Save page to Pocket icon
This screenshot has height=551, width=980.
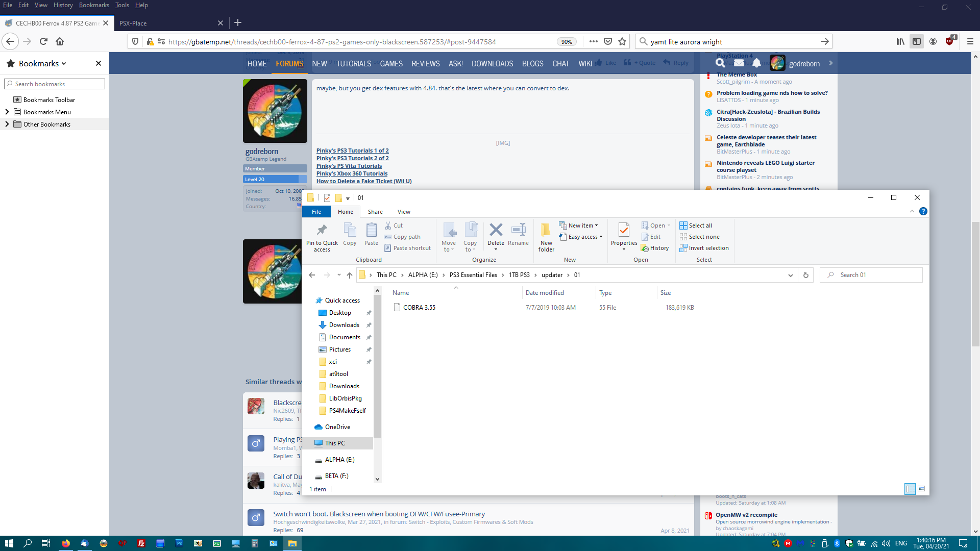(608, 41)
